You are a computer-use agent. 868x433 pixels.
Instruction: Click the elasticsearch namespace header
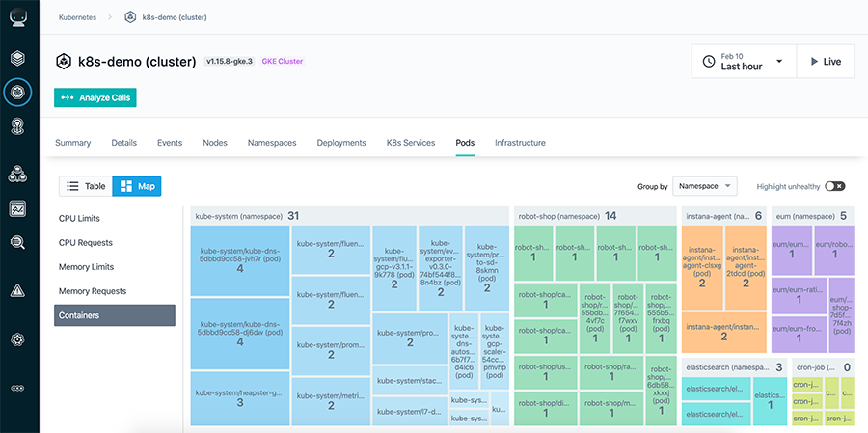click(x=734, y=367)
